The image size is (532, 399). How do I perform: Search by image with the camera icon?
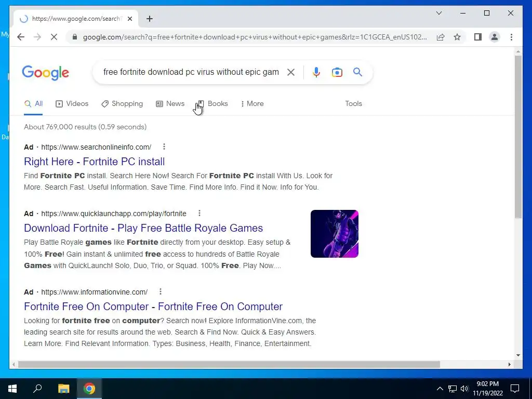pyautogui.click(x=337, y=72)
